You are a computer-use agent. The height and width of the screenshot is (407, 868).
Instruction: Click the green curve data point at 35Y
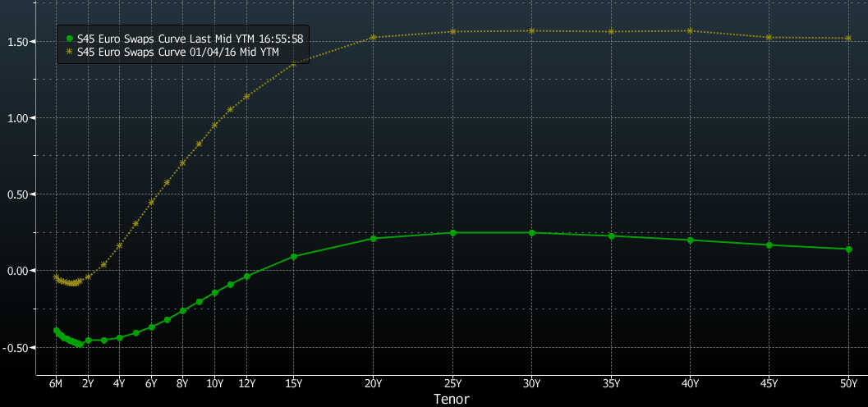point(611,236)
